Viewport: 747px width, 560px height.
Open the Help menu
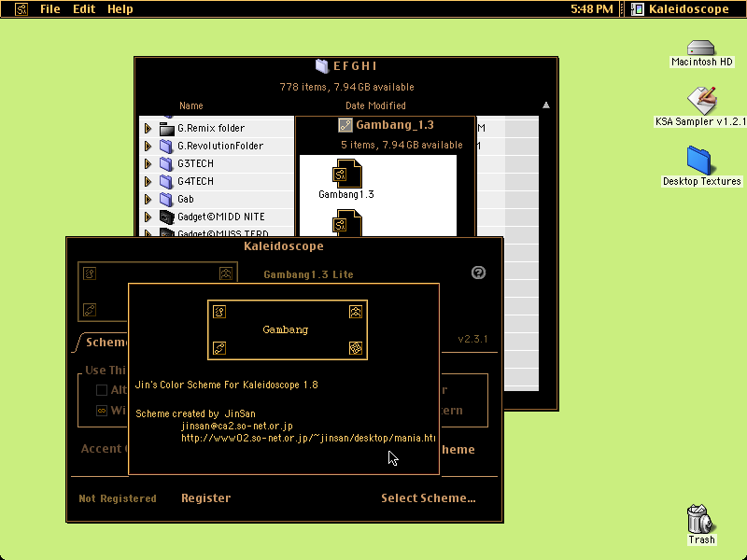coord(120,9)
